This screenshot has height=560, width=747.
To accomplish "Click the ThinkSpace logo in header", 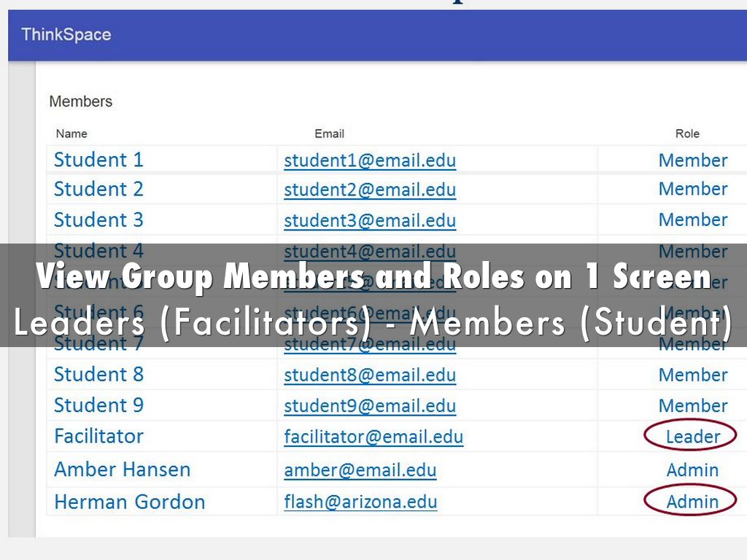I will [66, 34].
